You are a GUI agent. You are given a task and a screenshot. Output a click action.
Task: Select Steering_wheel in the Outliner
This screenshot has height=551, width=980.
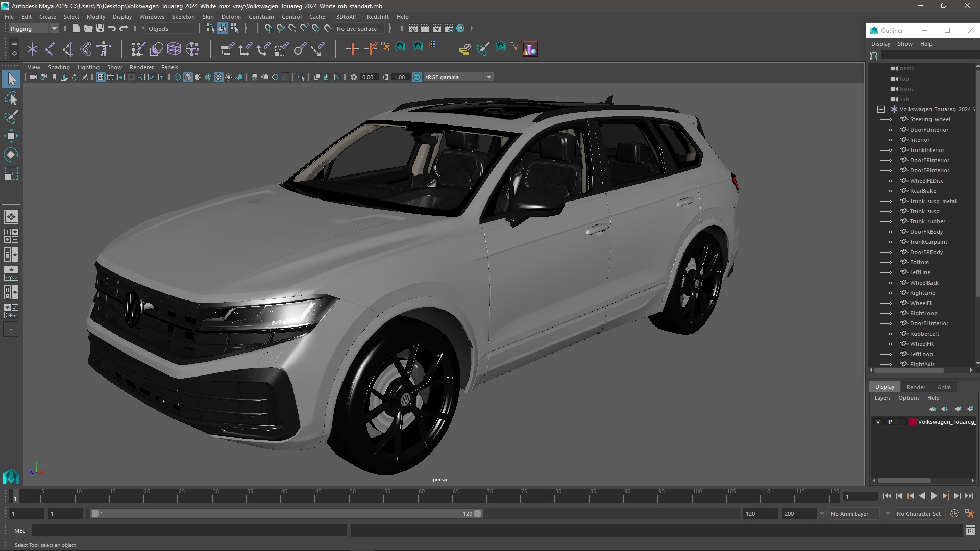(929, 119)
